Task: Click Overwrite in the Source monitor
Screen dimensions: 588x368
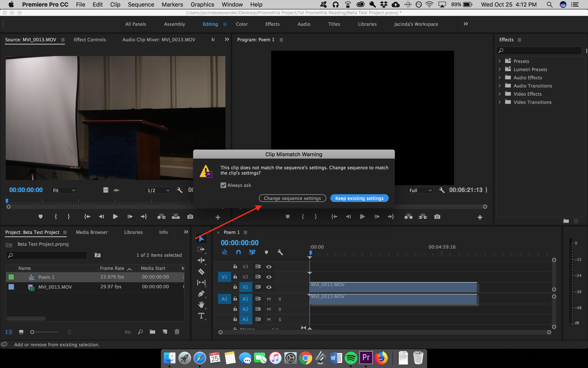Action: pyautogui.click(x=176, y=216)
